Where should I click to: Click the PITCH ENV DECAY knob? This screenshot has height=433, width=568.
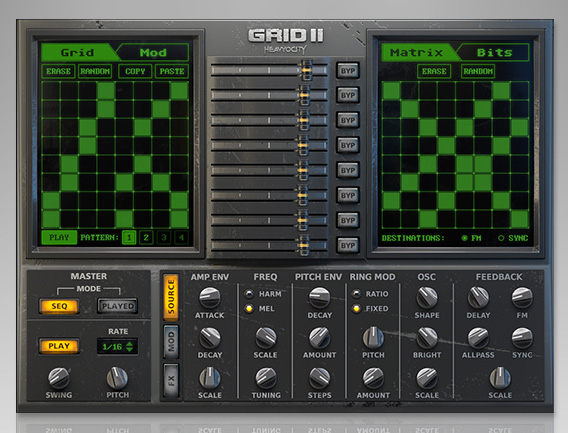pos(320,298)
